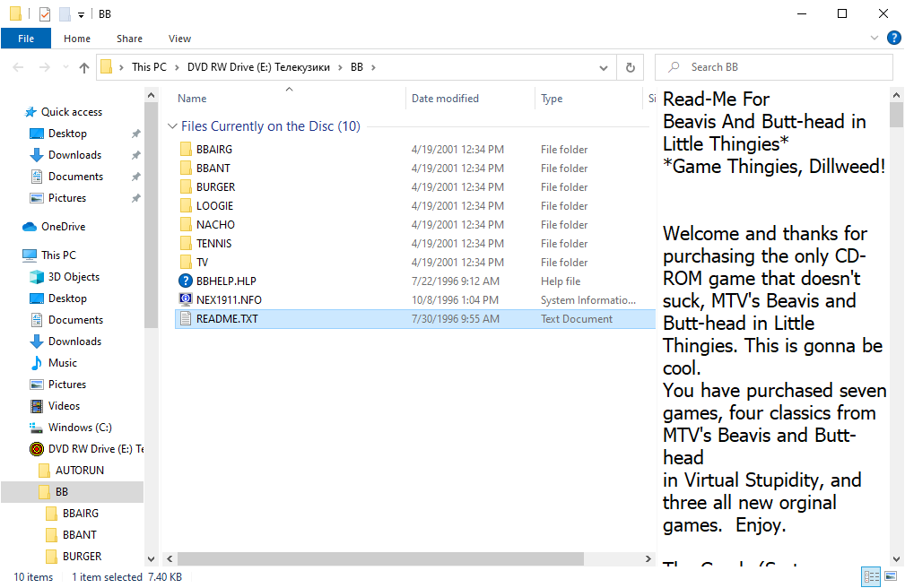Expand the root breadcrumb arrow before This PC
This screenshot has height=588, width=905.
(122, 67)
